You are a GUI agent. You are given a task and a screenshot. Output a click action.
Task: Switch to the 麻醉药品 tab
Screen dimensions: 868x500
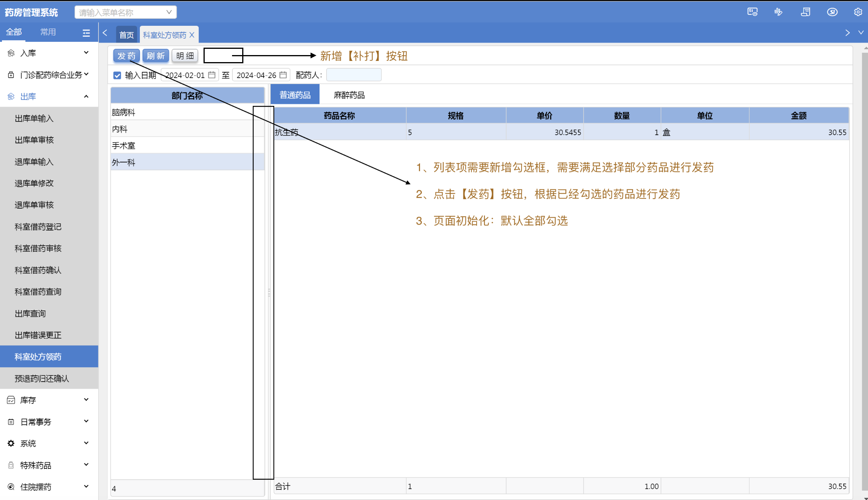[349, 95]
